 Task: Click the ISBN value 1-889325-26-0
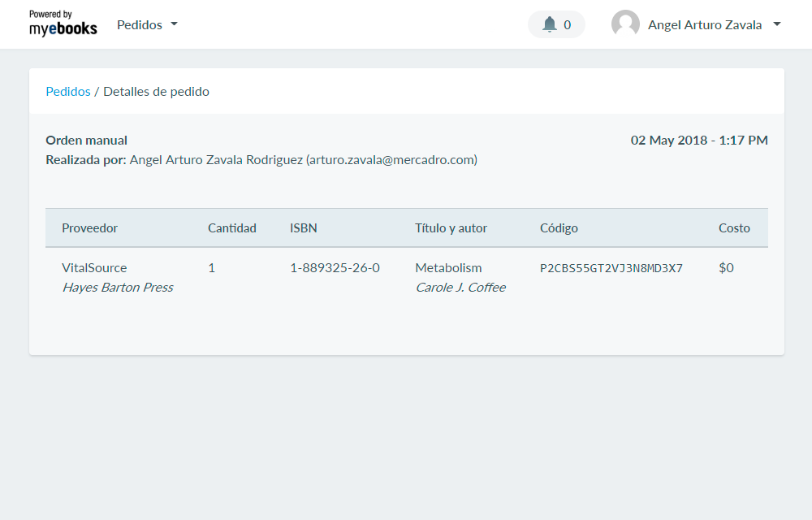[x=335, y=268]
